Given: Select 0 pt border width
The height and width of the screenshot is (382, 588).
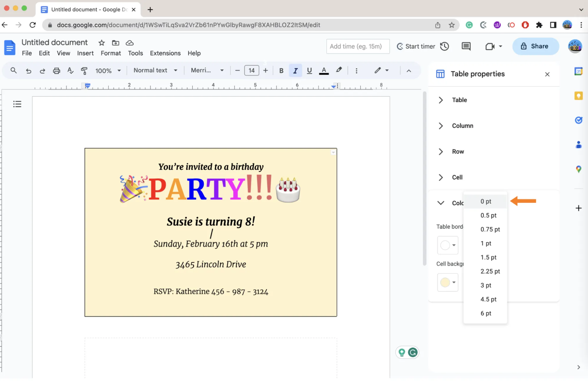Looking at the screenshot, I should pyautogui.click(x=485, y=202).
